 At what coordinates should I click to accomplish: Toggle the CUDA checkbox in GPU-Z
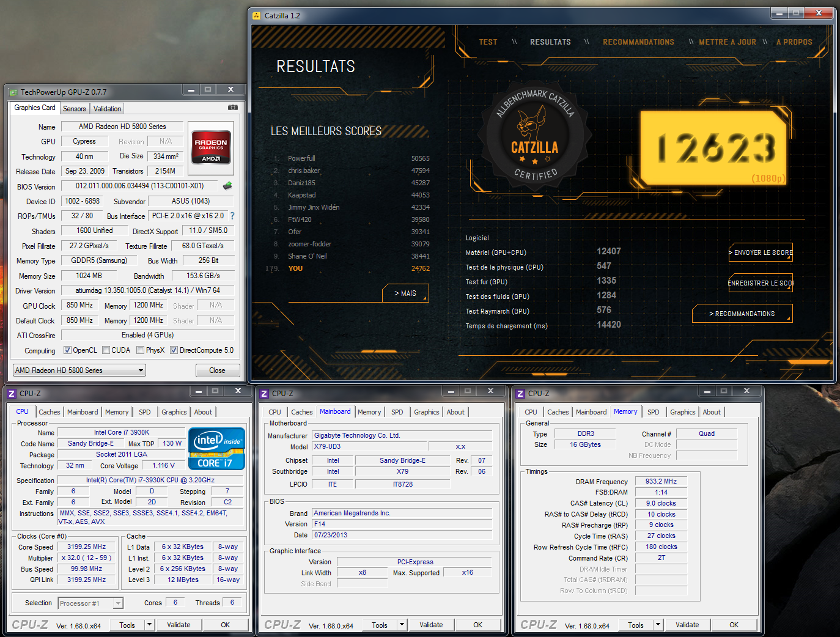point(106,350)
